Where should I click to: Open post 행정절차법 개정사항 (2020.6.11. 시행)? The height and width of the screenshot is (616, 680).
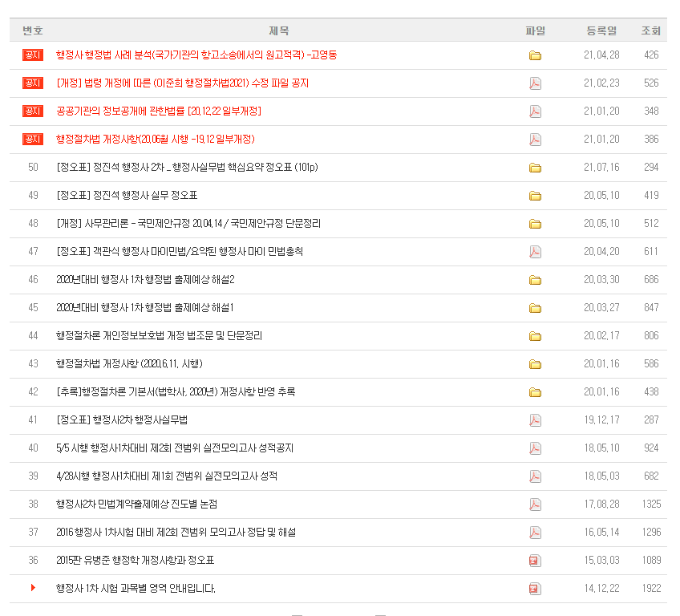point(129,363)
